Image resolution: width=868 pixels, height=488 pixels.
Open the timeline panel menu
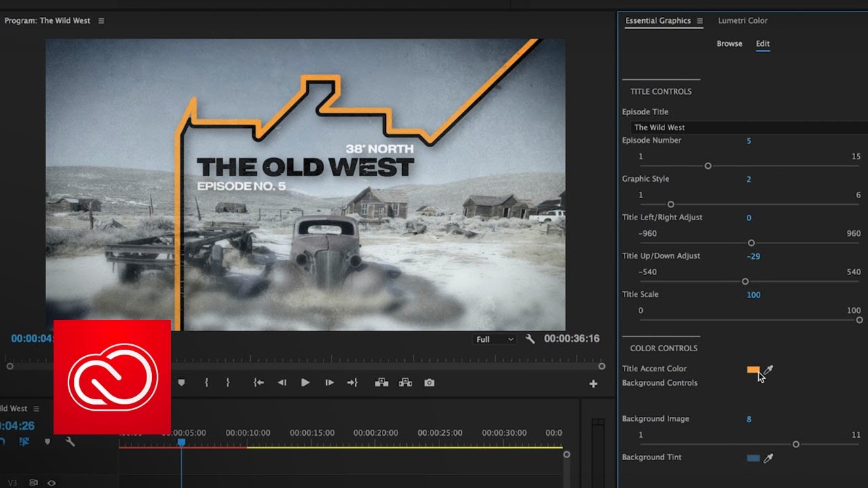(x=36, y=409)
